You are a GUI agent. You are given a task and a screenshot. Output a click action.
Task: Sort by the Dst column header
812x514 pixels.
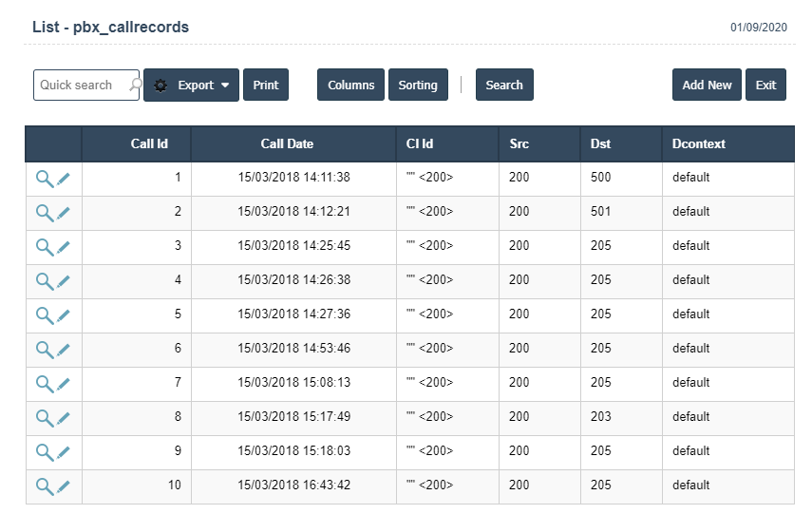(x=600, y=144)
